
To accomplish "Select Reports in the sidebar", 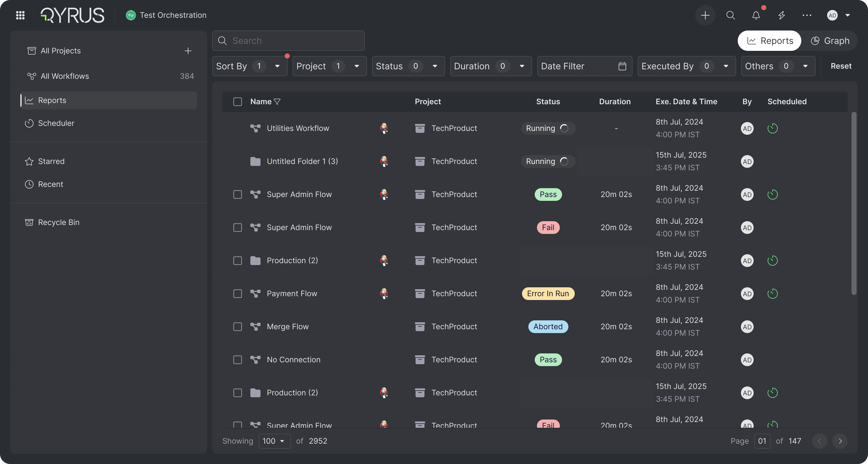I will click(x=109, y=100).
